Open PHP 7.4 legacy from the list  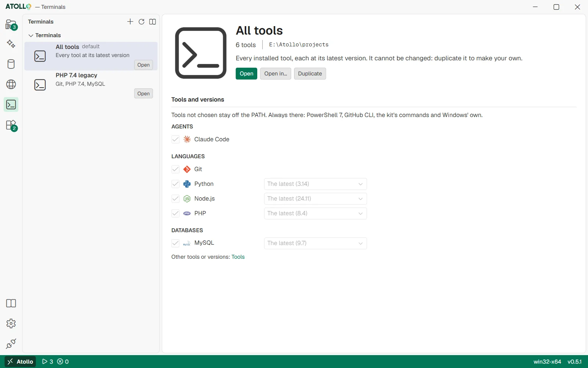[x=143, y=94]
